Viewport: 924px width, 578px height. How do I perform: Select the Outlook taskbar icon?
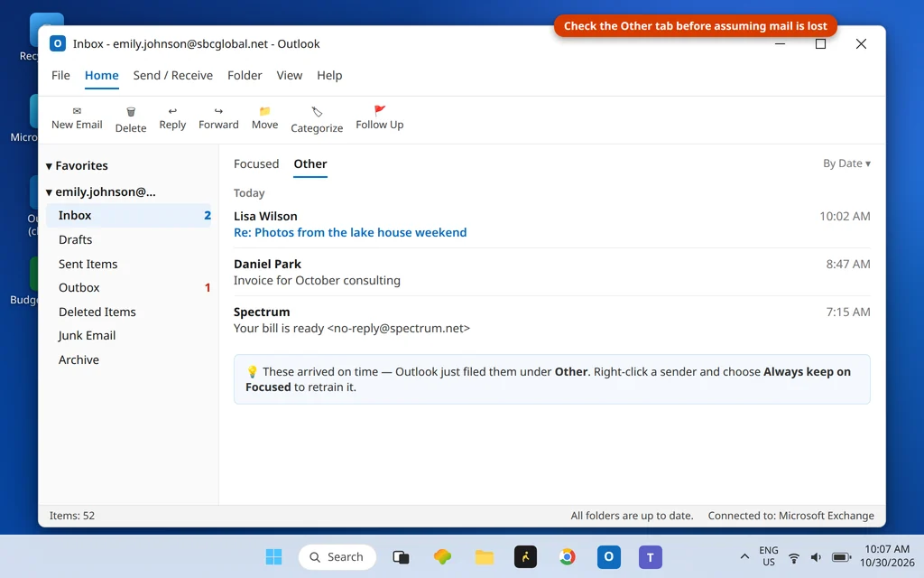click(x=609, y=556)
